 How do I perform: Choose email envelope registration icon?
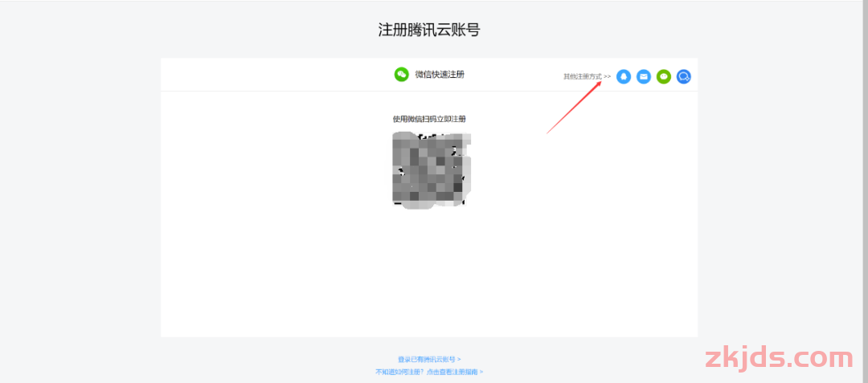tap(643, 77)
